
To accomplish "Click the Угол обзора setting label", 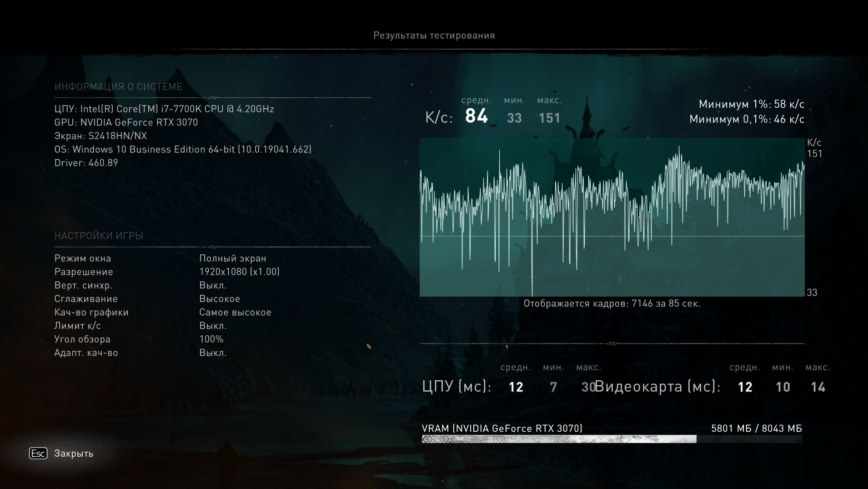I will tap(82, 339).
